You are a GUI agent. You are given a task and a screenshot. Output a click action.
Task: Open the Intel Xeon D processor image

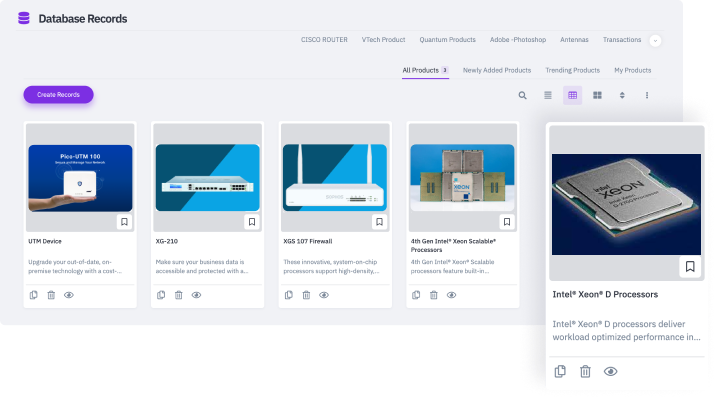tap(626, 204)
